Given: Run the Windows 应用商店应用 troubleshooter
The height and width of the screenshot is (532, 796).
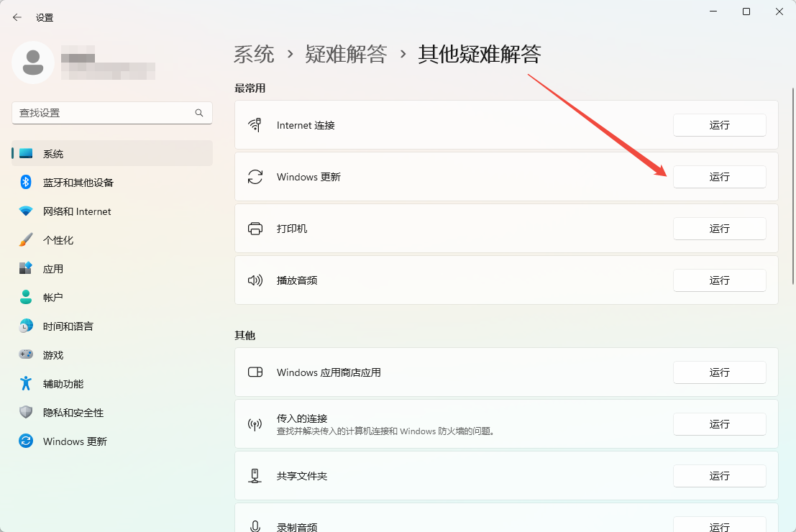Looking at the screenshot, I should coord(719,372).
